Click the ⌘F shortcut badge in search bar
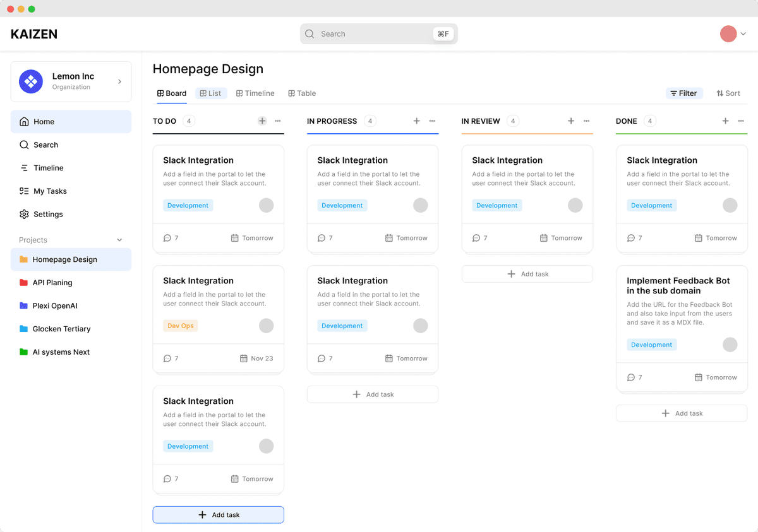Viewport: 758px width, 532px height. coord(443,34)
